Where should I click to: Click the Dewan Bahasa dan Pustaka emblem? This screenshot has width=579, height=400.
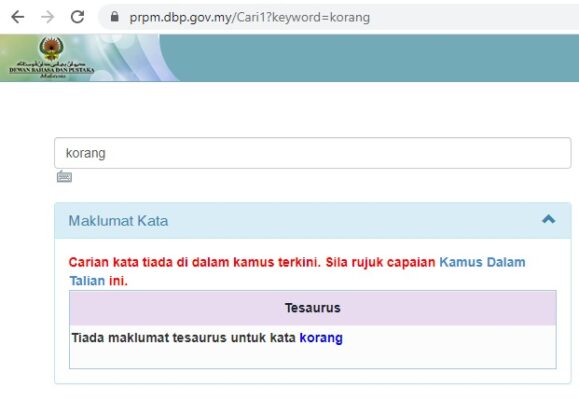[51, 48]
